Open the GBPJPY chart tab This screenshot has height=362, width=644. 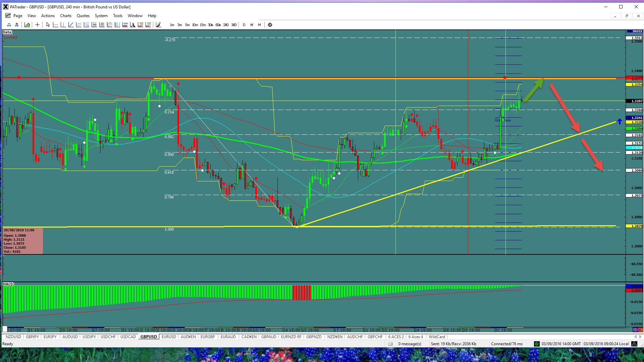pyautogui.click(x=32, y=337)
